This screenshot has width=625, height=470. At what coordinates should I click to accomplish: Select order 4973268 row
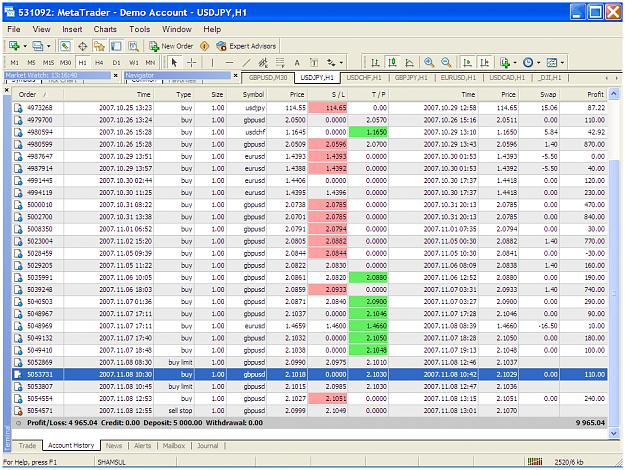(310, 108)
